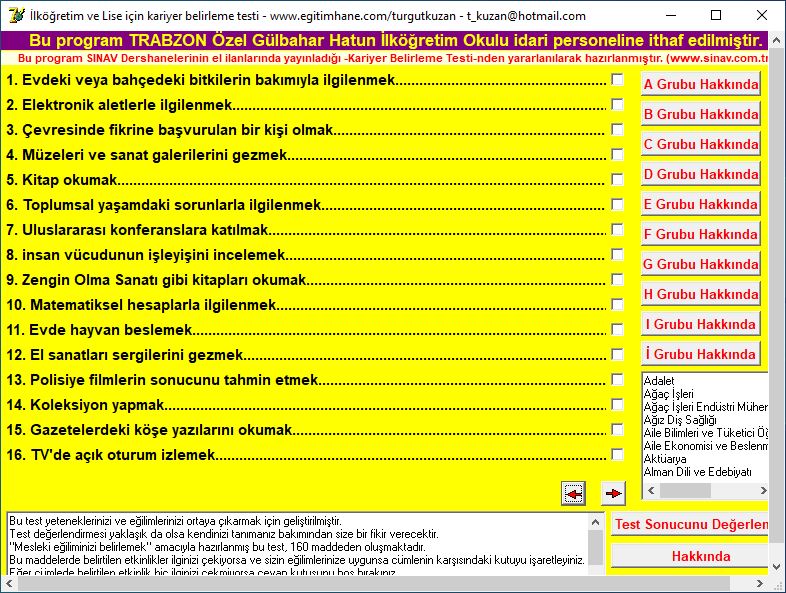Minimize the career test window
This screenshot has width=786, height=593.
[x=671, y=15]
